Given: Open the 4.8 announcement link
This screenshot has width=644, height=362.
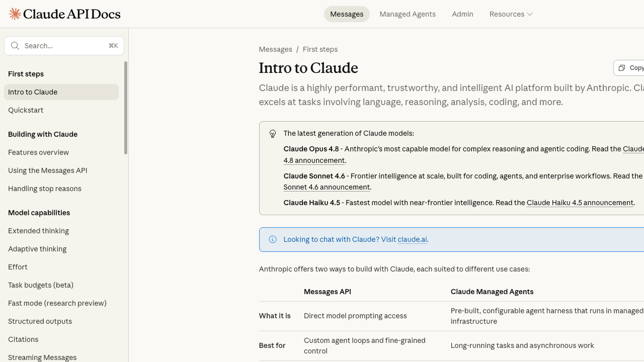Looking at the screenshot, I should click(x=314, y=160).
